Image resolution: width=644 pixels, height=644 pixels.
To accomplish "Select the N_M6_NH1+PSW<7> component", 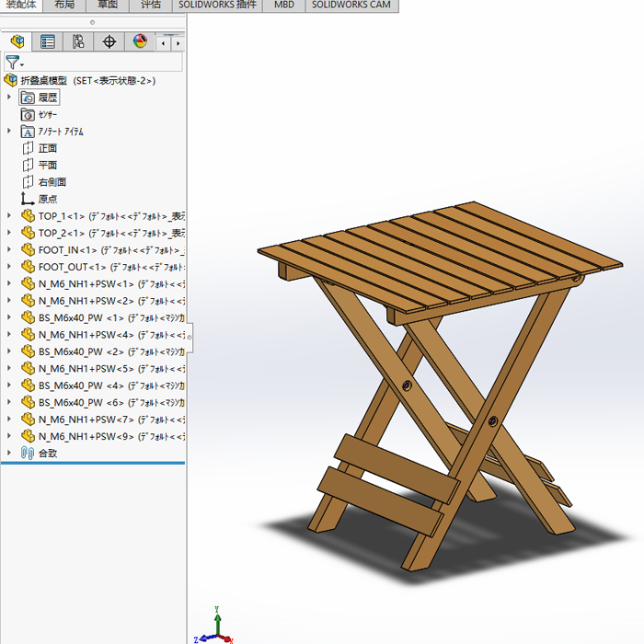I will coord(103,420).
